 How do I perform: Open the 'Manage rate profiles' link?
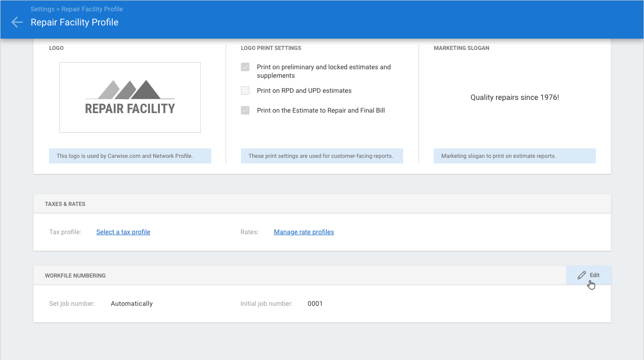tap(304, 232)
